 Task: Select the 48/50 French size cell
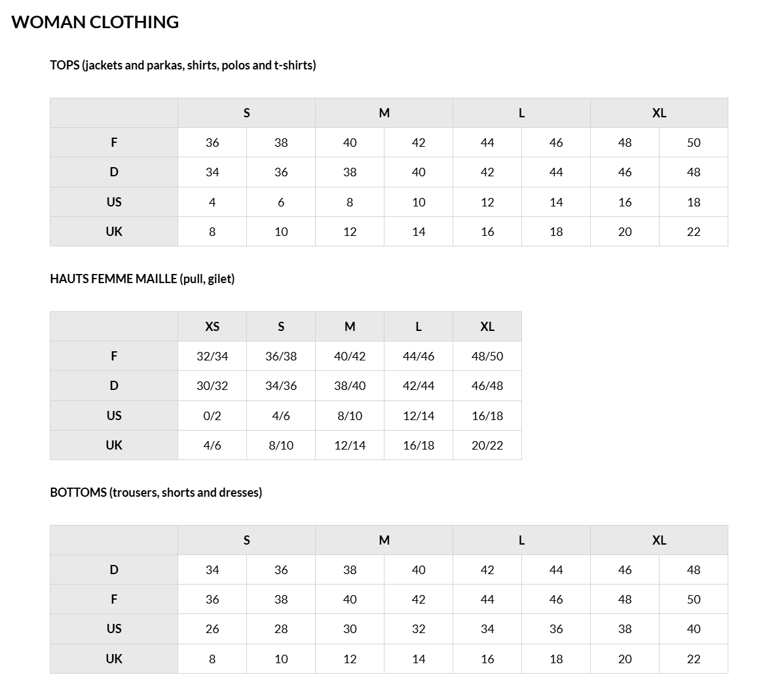487,356
